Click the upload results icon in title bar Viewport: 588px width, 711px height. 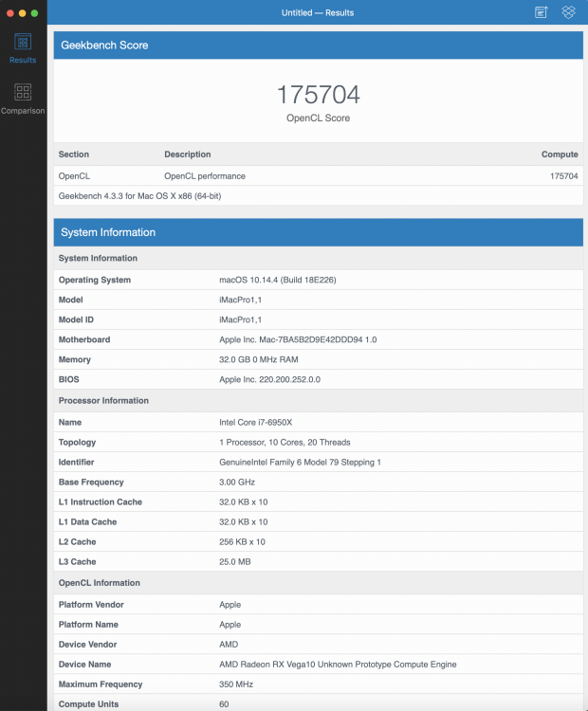click(x=542, y=12)
